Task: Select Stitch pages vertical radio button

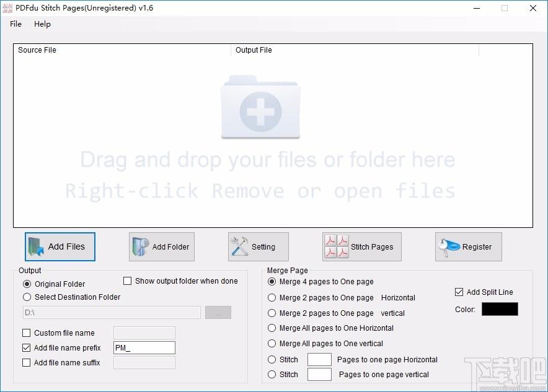Action: (272, 375)
